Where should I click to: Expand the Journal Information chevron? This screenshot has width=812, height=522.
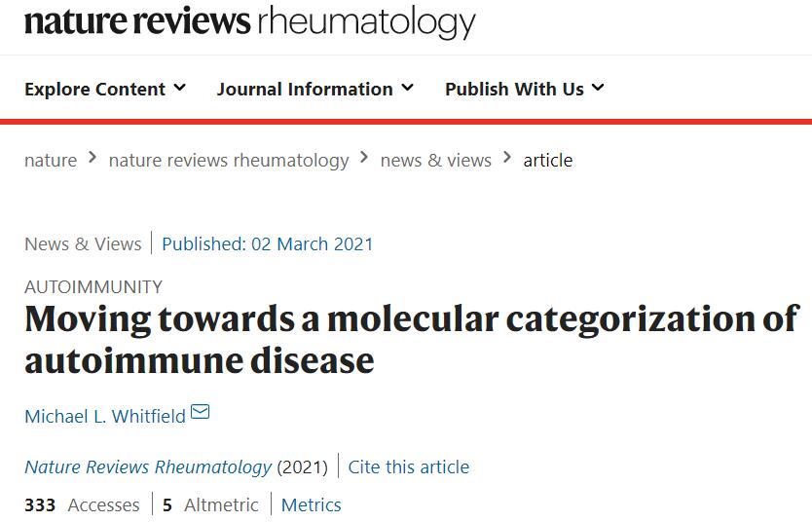(408, 88)
